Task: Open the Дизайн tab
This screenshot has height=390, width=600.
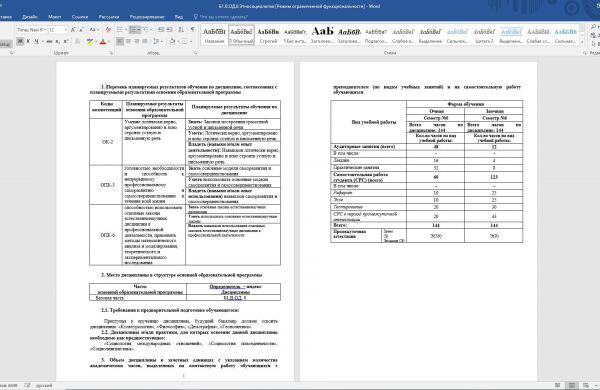Action: pos(30,17)
